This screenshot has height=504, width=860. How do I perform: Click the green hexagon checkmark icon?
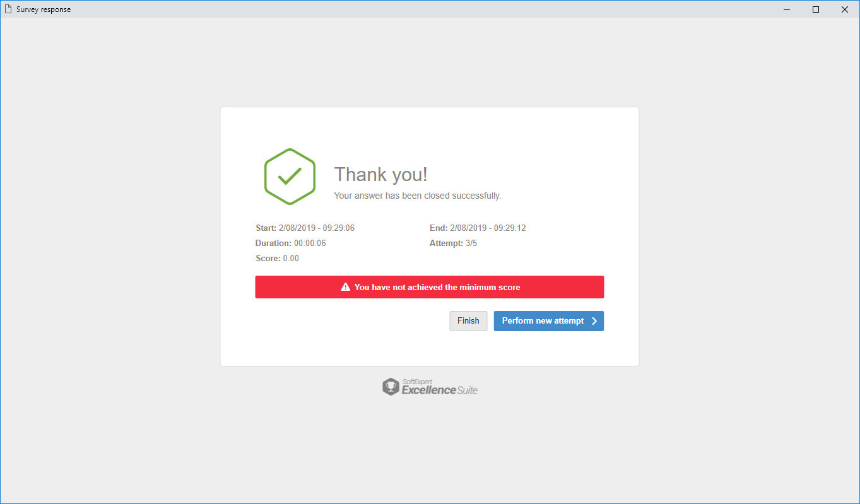tap(290, 177)
